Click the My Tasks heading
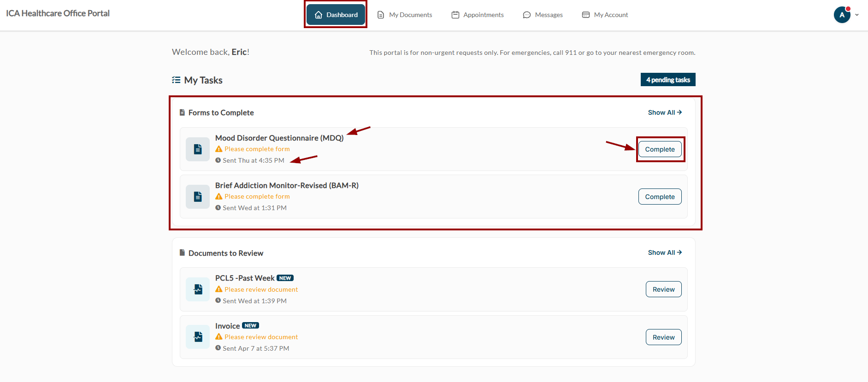 [203, 80]
